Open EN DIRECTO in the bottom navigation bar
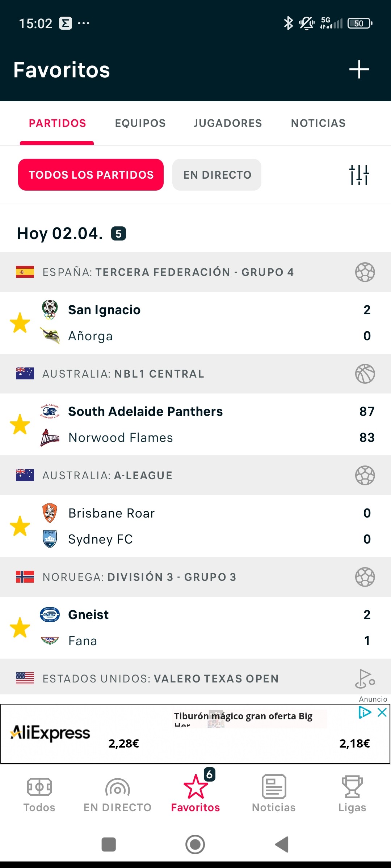 pos(117,794)
